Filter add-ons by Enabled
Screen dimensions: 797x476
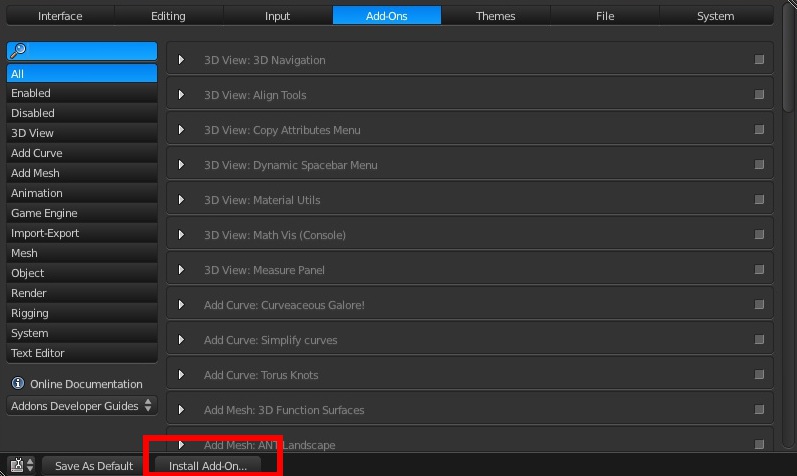coord(82,93)
